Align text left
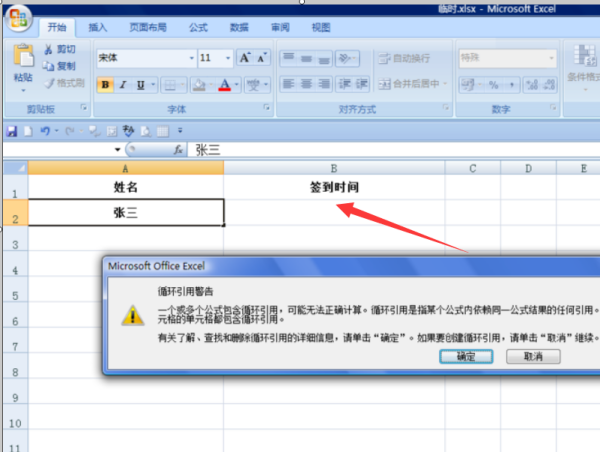Viewport: 600px width, 452px height. tap(289, 84)
